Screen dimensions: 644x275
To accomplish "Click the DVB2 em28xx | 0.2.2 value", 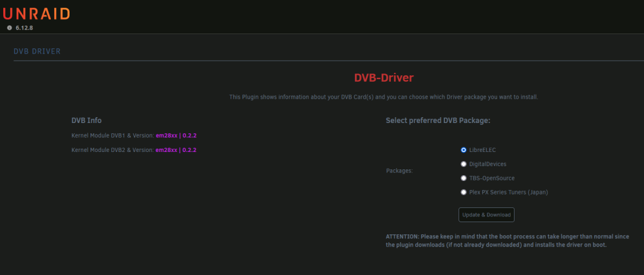I will click(x=176, y=150).
